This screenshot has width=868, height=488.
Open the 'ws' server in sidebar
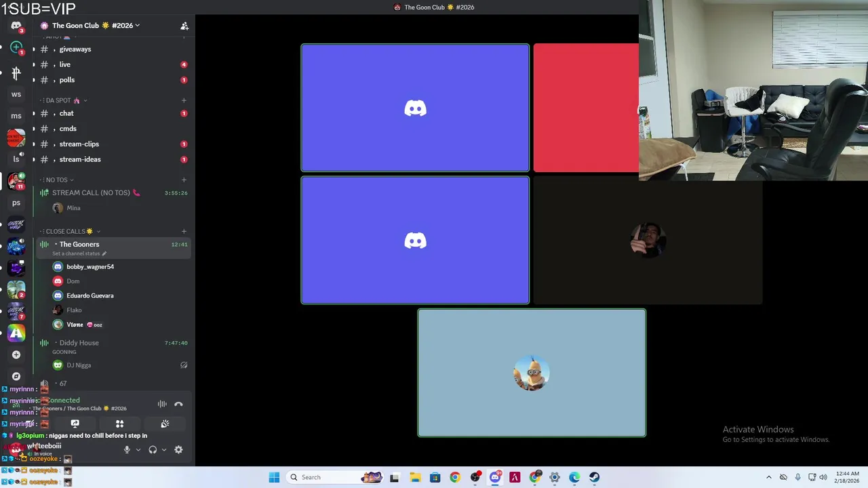coord(16,94)
